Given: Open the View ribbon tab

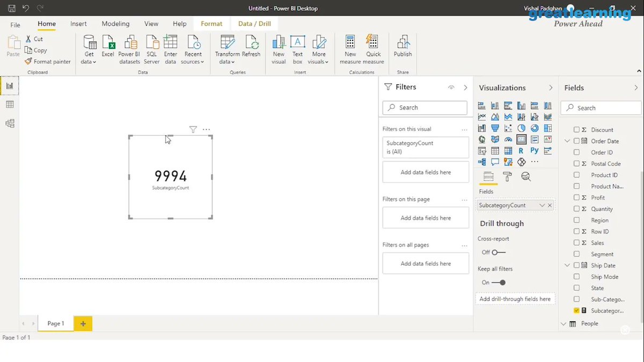Looking at the screenshot, I should click(151, 24).
